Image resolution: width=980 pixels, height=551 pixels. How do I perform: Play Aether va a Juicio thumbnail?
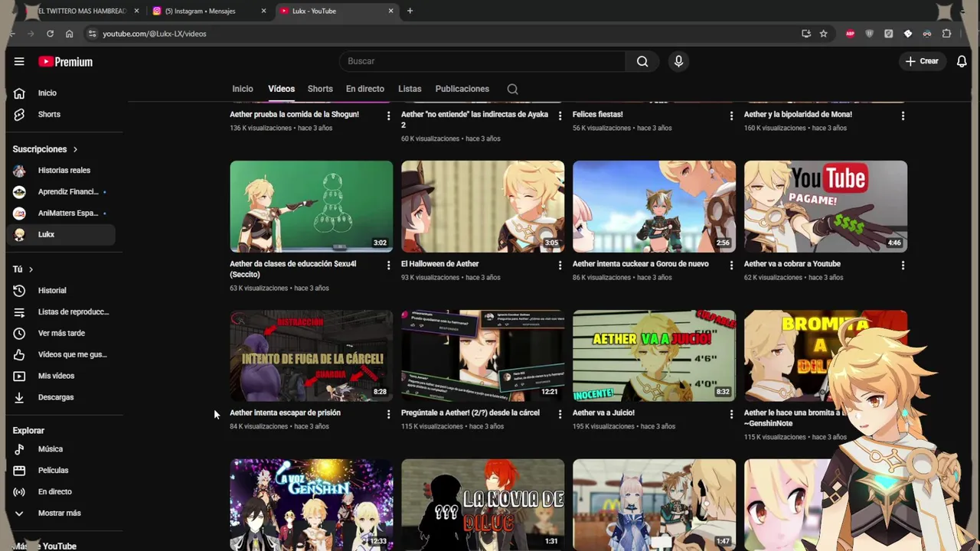coord(654,355)
